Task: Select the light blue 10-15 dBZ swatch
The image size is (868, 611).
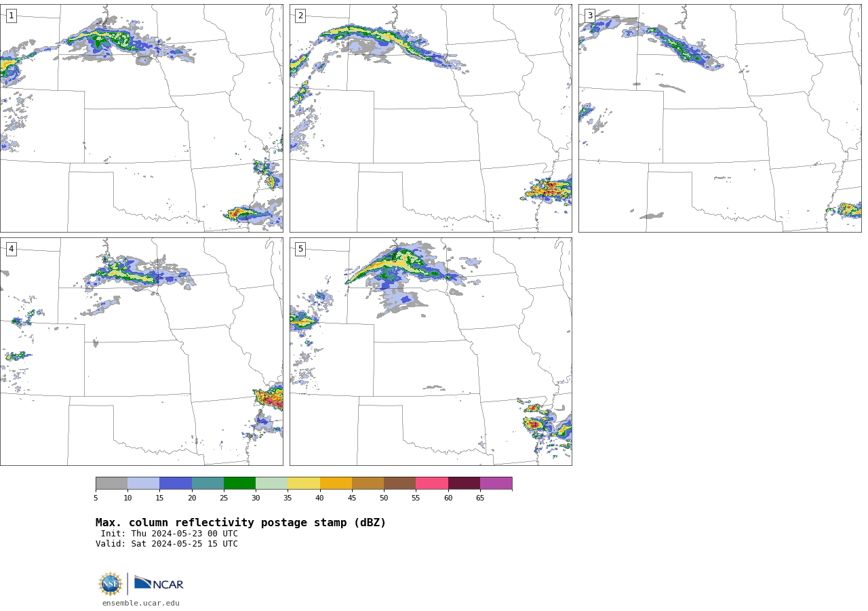Action: click(143, 484)
